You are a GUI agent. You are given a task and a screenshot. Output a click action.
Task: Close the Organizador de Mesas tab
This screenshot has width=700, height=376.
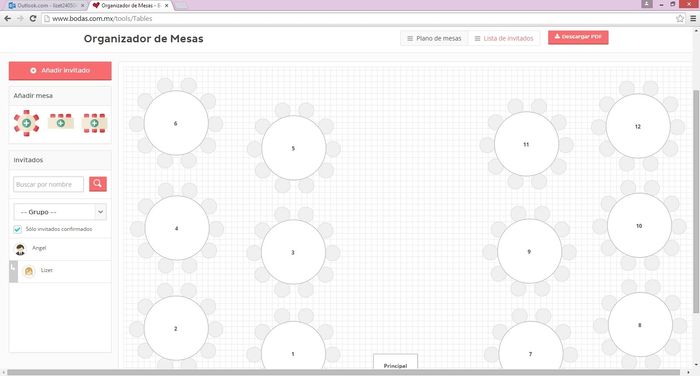point(167,6)
